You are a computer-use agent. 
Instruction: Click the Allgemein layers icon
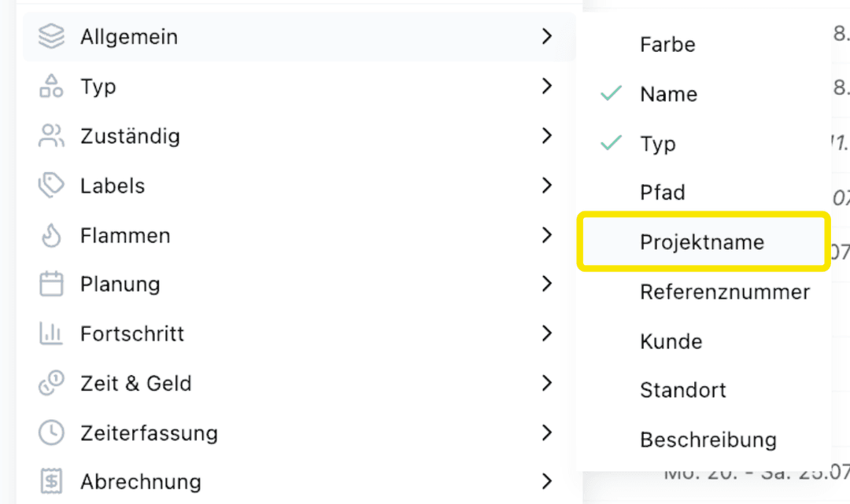pos(51,36)
